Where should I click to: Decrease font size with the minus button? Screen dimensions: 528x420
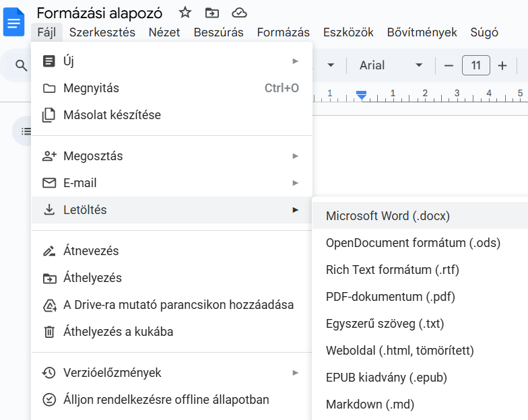[x=449, y=66]
